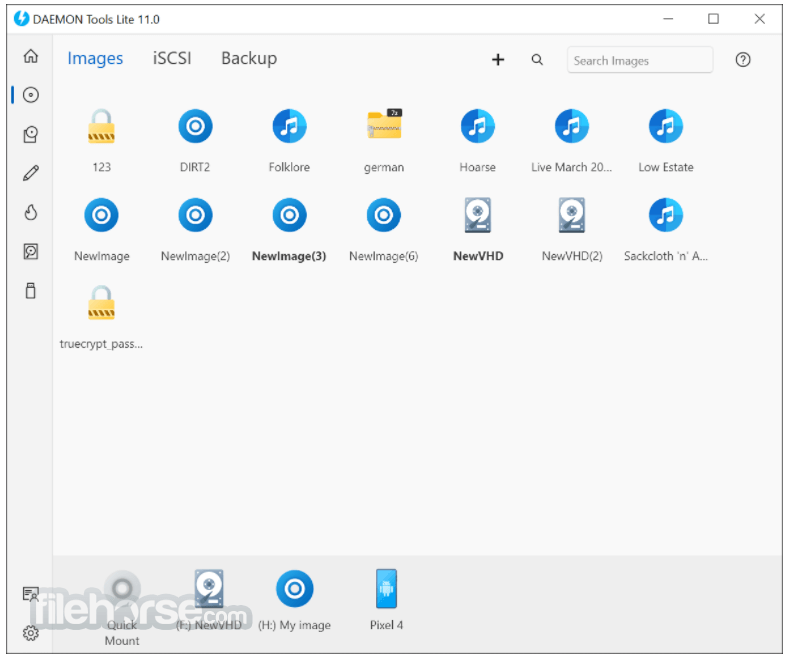Minimize the DAEMON Tools Lite window
The height and width of the screenshot is (660, 788).
[668, 19]
